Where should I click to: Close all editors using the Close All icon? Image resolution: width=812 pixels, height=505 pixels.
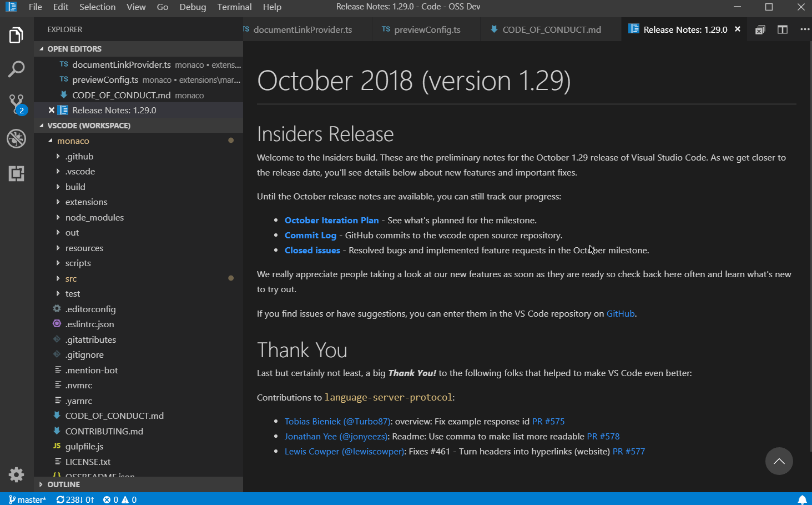click(760, 29)
